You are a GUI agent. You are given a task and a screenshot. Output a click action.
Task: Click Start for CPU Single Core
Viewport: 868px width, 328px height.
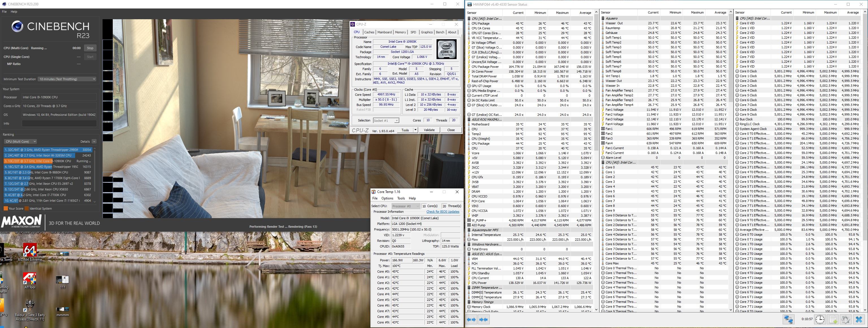coord(90,57)
